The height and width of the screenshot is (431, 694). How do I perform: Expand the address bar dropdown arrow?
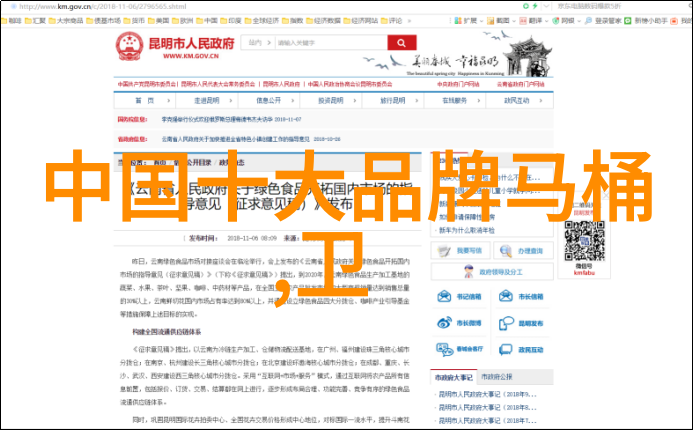click(547, 7)
